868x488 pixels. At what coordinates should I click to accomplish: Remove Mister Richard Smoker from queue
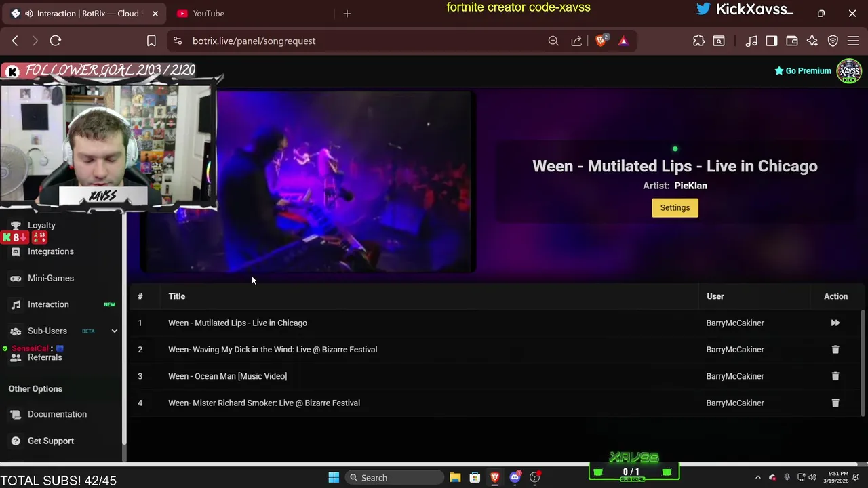(x=835, y=403)
